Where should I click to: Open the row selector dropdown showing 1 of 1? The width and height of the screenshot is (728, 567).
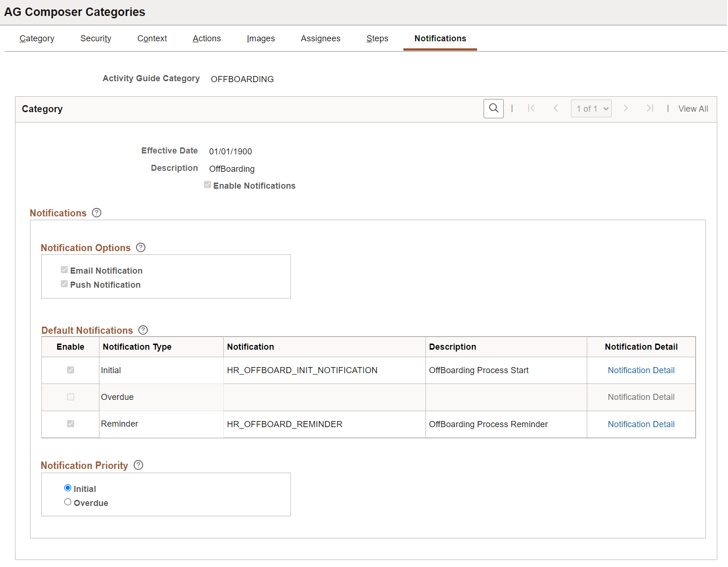tap(591, 108)
